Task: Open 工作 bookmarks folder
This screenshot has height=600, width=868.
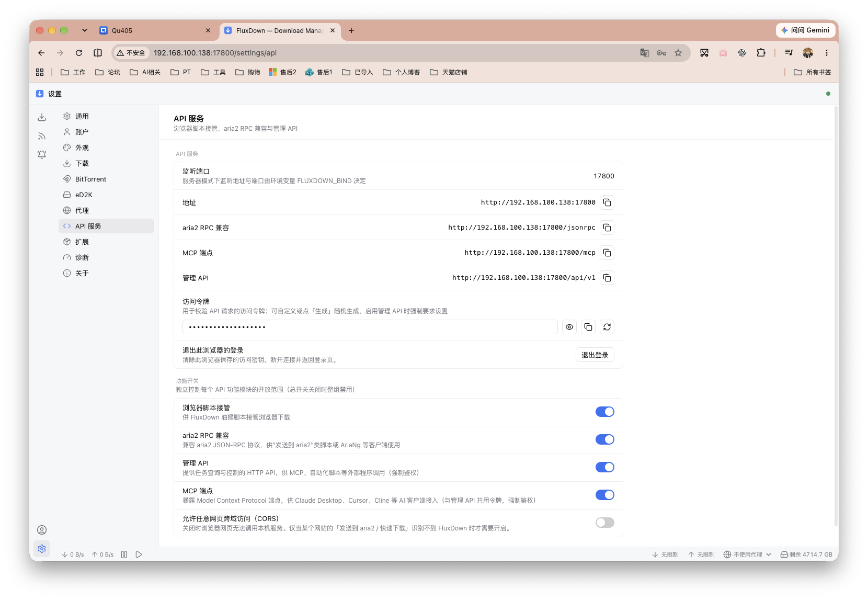Action: (x=73, y=72)
